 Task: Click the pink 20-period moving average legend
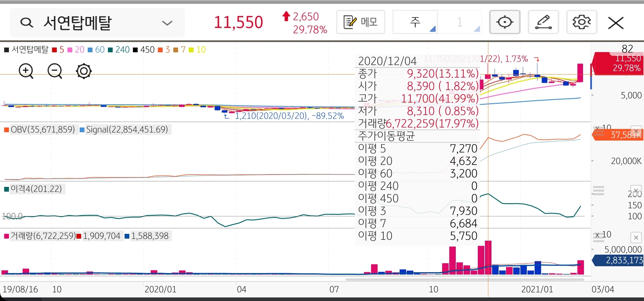[x=76, y=50]
